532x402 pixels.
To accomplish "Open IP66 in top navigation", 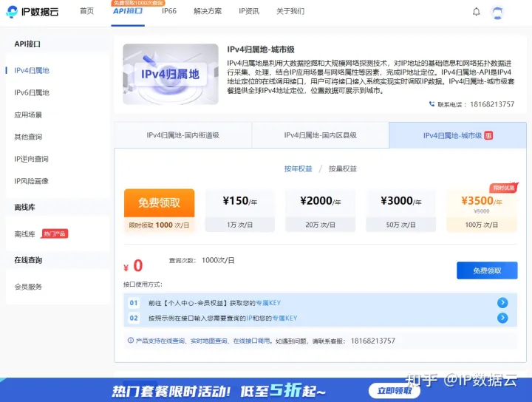I will pyautogui.click(x=169, y=11).
